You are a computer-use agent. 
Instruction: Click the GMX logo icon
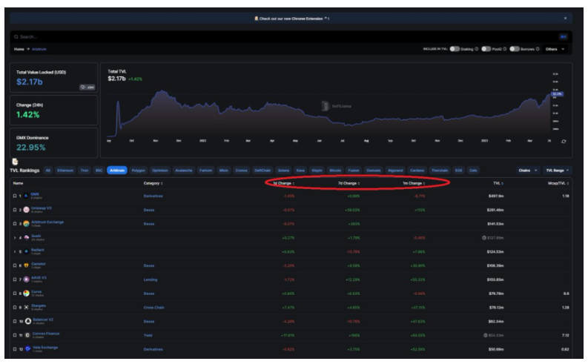[26, 196]
